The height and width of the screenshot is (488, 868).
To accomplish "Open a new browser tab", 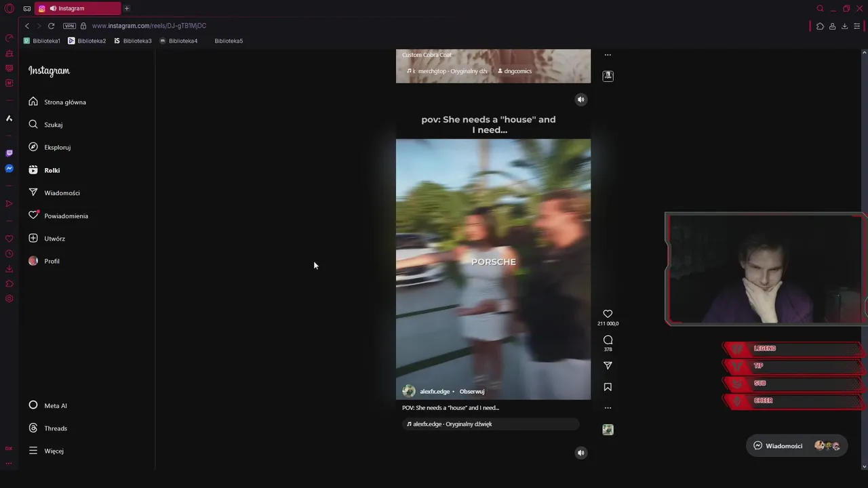I will pyautogui.click(x=127, y=8).
